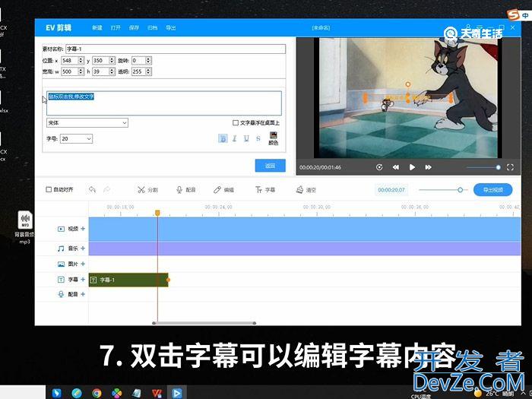Open the 配音 microphone dubbing tool
The height and width of the screenshot is (399, 532).
[186, 190]
